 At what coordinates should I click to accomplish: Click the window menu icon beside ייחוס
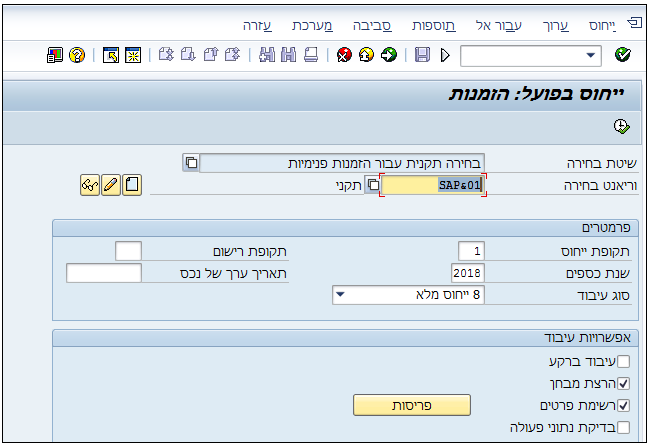pyautogui.click(x=634, y=23)
